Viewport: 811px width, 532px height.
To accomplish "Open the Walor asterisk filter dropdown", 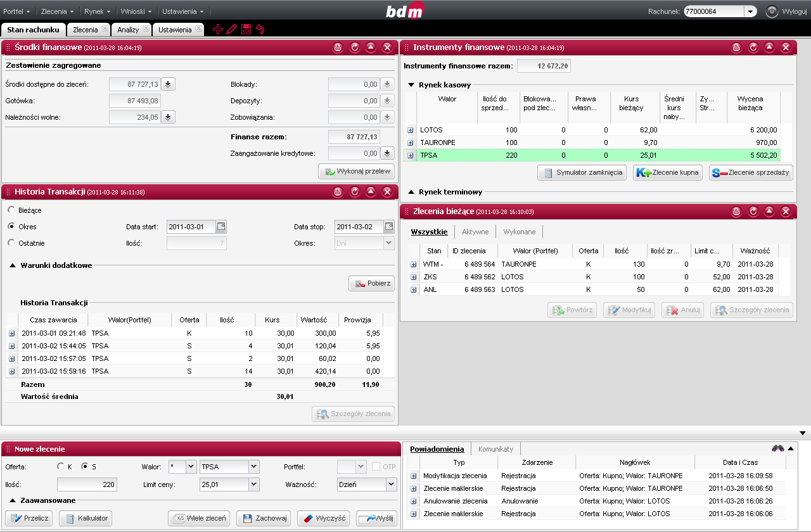I will point(191,467).
